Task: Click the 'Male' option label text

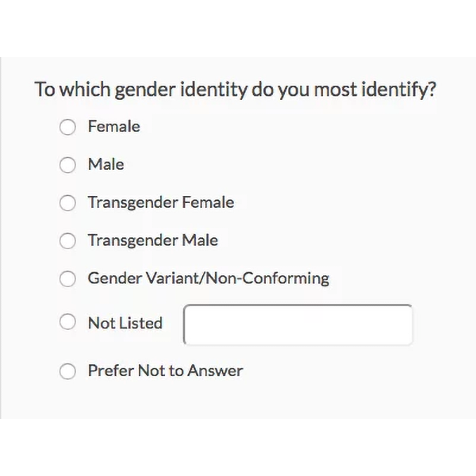Action: pyautogui.click(x=106, y=164)
